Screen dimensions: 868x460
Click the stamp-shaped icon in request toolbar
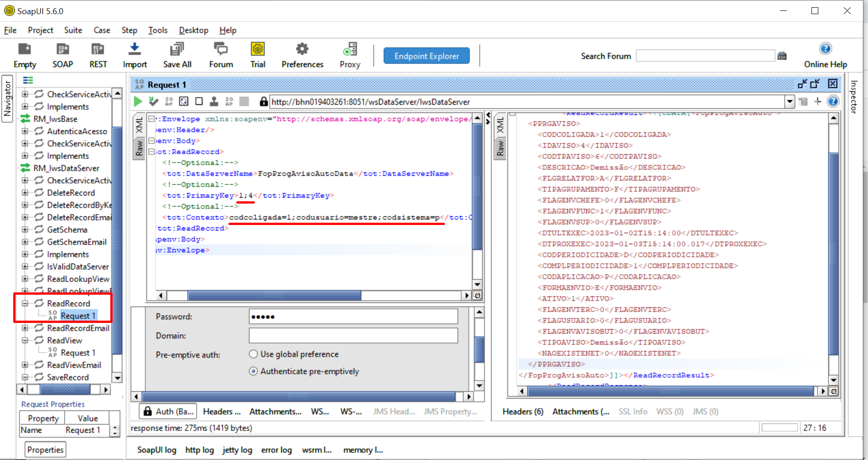tap(214, 102)
